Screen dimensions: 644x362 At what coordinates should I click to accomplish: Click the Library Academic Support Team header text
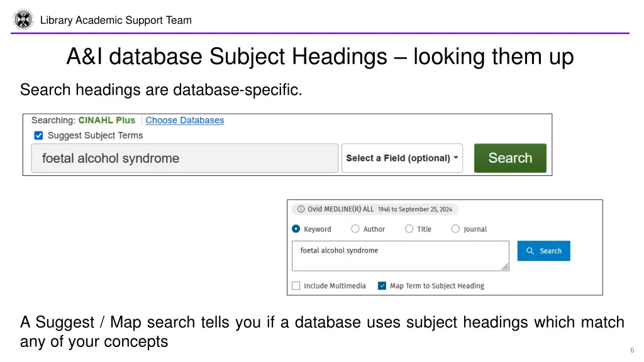pyautogui.click(x=116, y=20)
